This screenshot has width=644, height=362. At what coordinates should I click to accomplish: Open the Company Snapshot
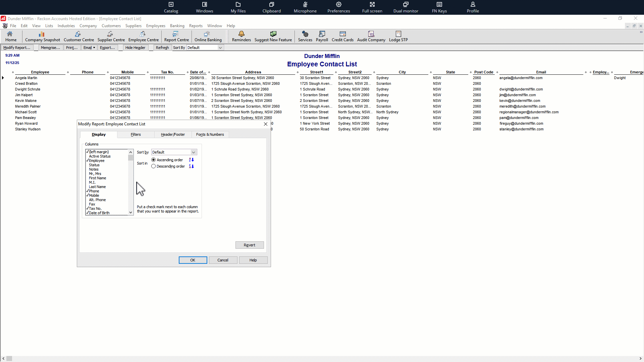[x=42, y=37]
